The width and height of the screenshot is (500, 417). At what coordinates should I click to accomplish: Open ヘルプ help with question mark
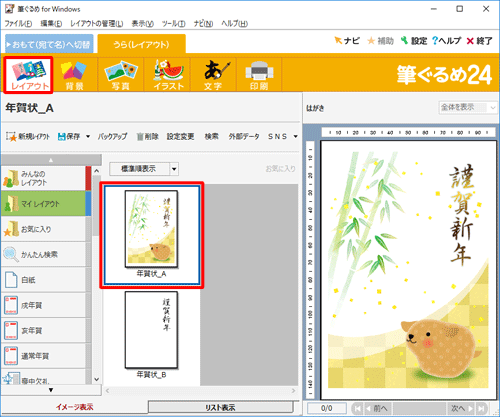point(446,41)
